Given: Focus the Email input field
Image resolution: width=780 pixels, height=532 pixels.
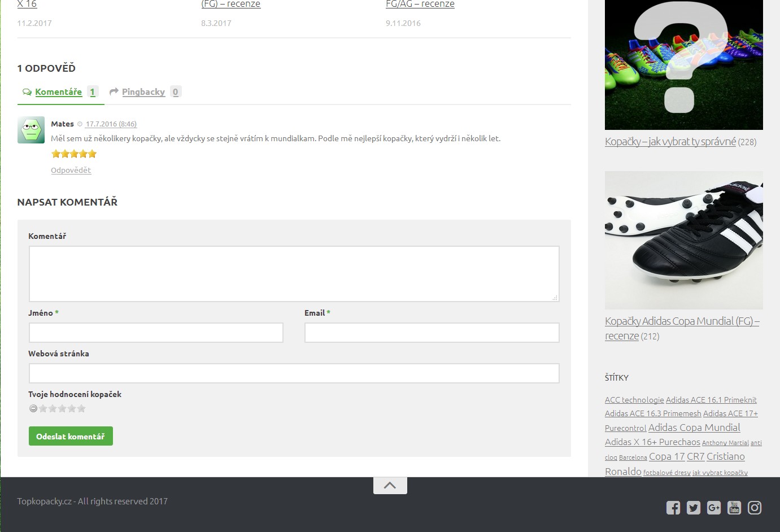Looking at the screenshot, I should pyautogui.click(x=432, y=333).
